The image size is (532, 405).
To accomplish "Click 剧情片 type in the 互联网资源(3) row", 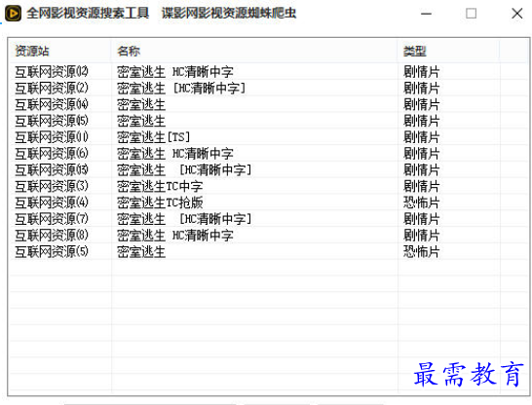I will (x=421, y=186).
